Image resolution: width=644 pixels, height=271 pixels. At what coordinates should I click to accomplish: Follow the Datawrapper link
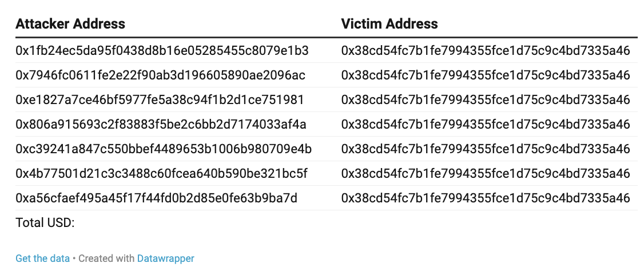pyautogui.click(x=165, y=258)
